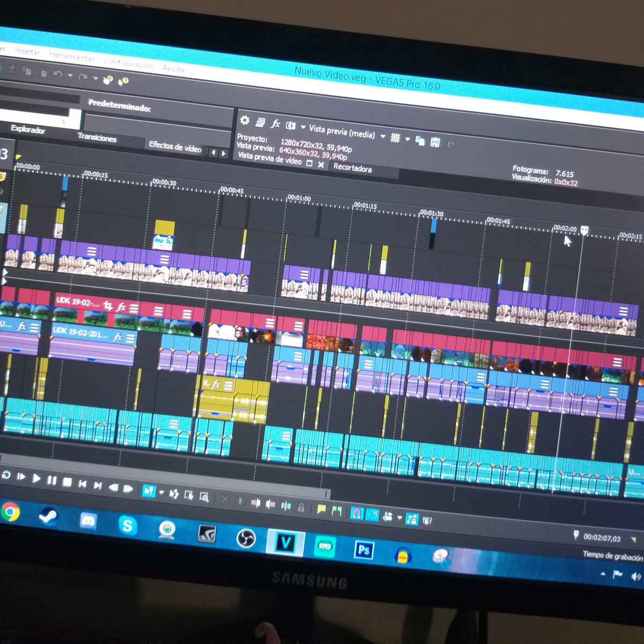Insert a region with the green region icon
The image size is (644, 644).
point(336,510)
